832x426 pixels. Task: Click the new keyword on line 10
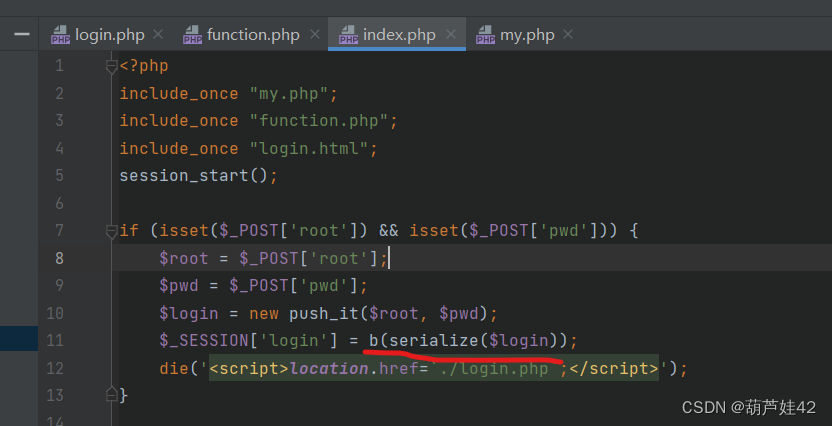[x=264, y=314]
